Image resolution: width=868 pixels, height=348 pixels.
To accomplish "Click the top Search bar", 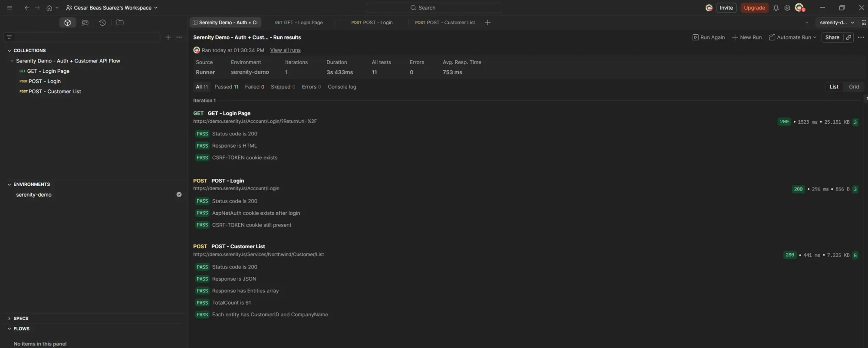I will coord(434,8).
